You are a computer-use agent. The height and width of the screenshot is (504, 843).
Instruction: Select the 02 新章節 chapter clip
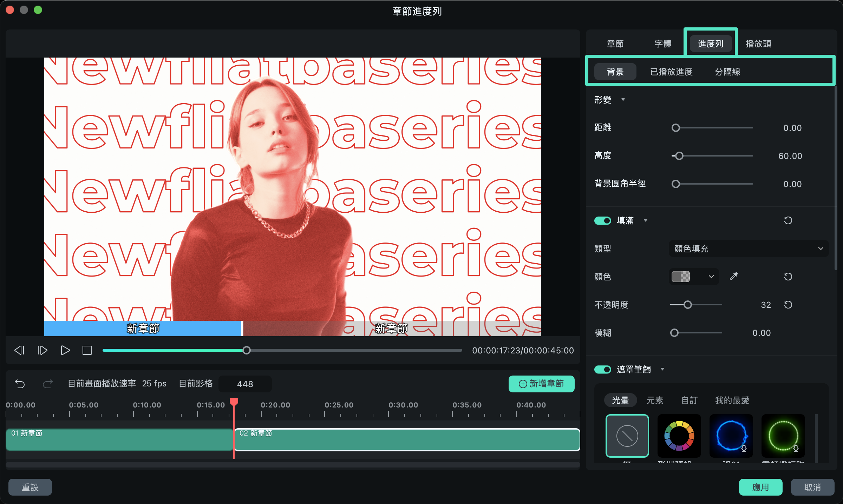407,439
